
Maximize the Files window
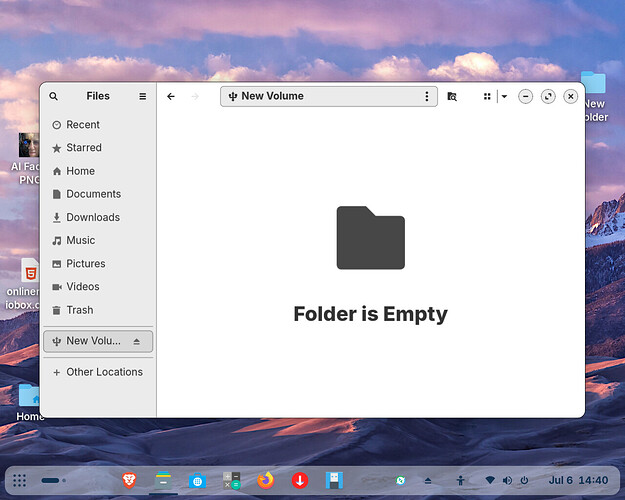(x=548, y=96)
